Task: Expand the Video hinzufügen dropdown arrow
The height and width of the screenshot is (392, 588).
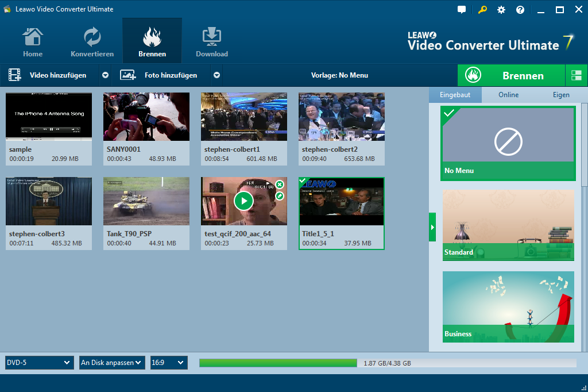Action: point(105,75)
